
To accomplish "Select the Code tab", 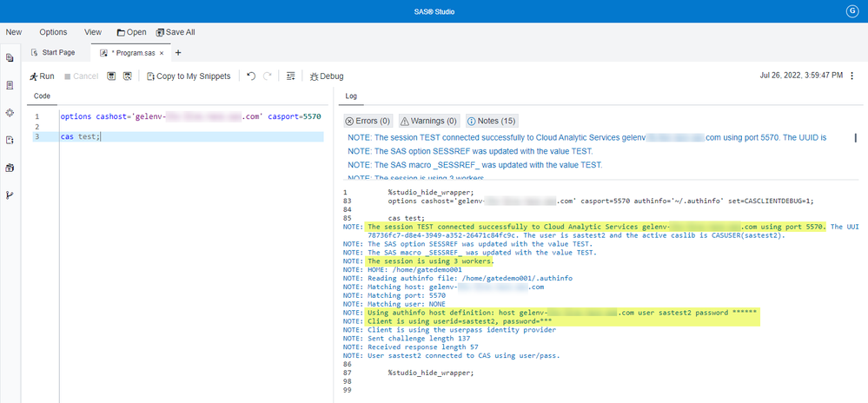I will 42,96.
